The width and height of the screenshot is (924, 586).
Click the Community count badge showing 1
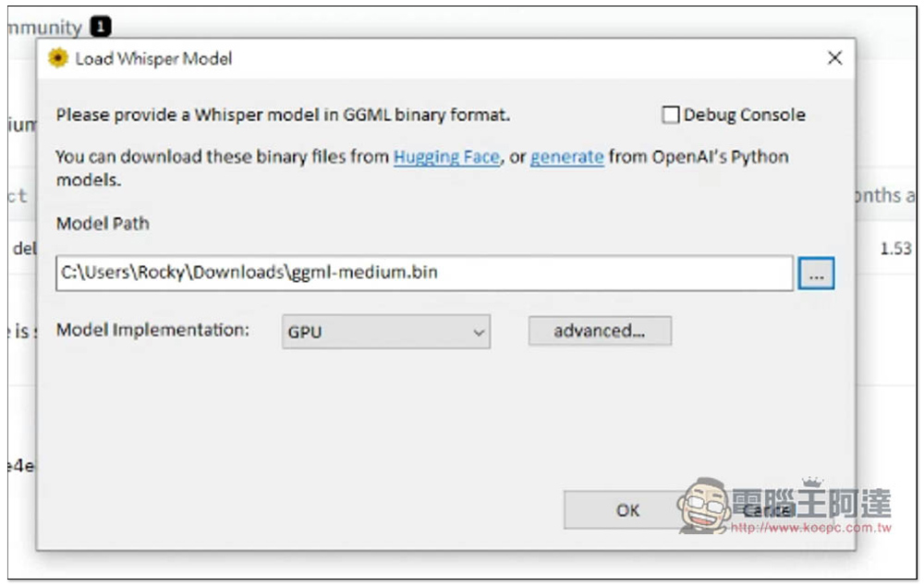pos(100,27)
